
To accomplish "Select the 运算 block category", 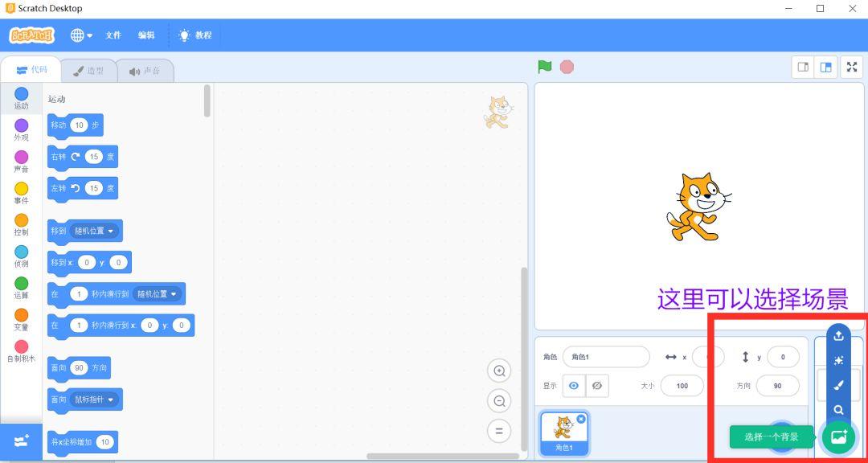I will tap(21, 288).
